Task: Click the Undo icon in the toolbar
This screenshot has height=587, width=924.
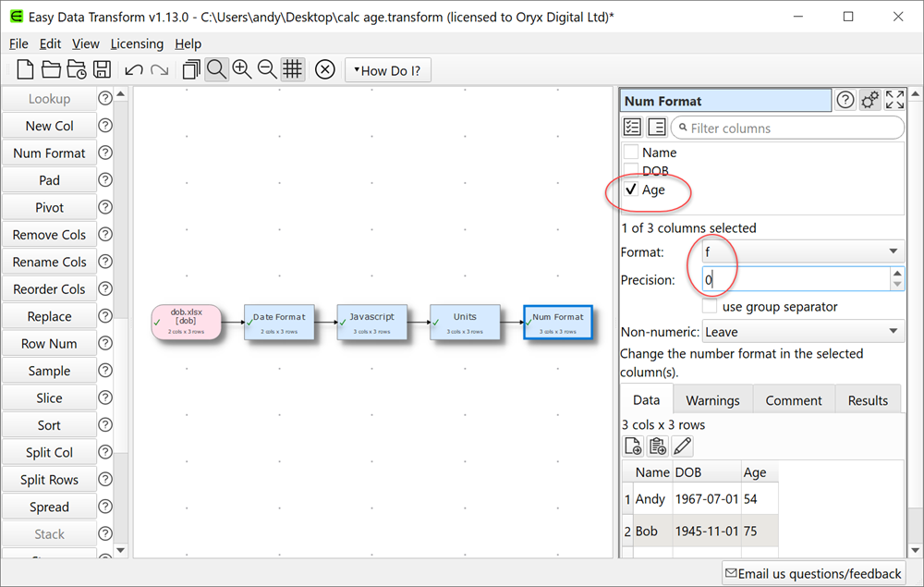Action: click(x=136, y=69)
